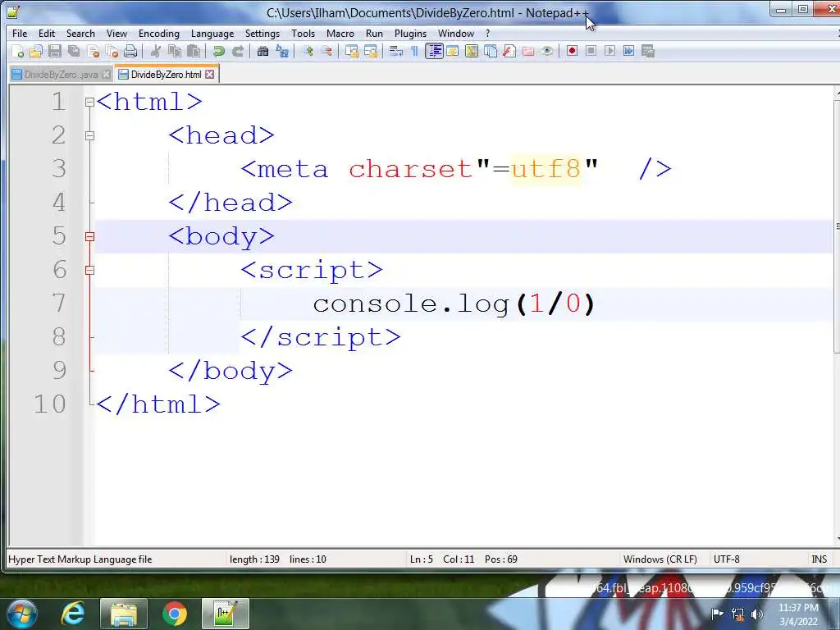The height and width of the screenshot is (630, 840).
Task: Click the user defined language icon
Action: pos(453,52)
